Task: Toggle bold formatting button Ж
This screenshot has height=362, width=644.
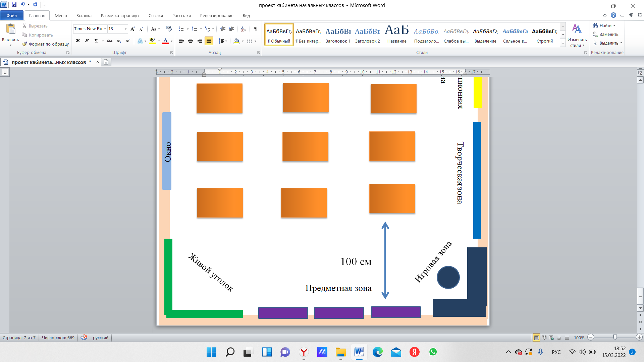Action: (x=78, y=41)
